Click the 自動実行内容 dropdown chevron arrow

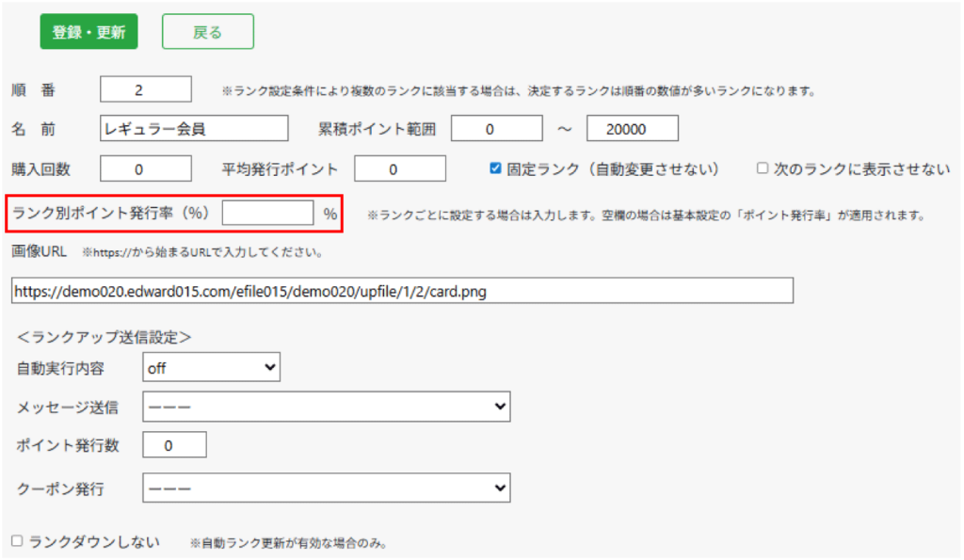point(269,366)
